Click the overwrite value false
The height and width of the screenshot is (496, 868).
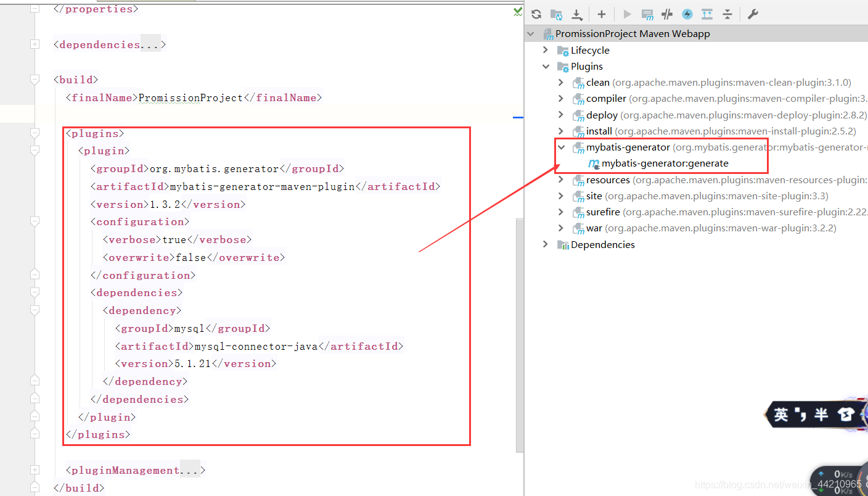[190, 257]
